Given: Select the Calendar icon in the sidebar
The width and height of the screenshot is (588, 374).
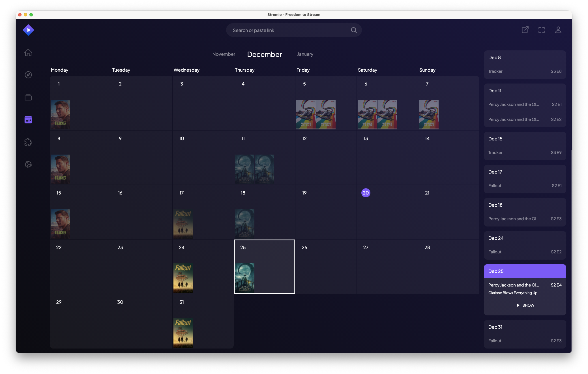Looking at the screenshot, I should tap(28, 119).
